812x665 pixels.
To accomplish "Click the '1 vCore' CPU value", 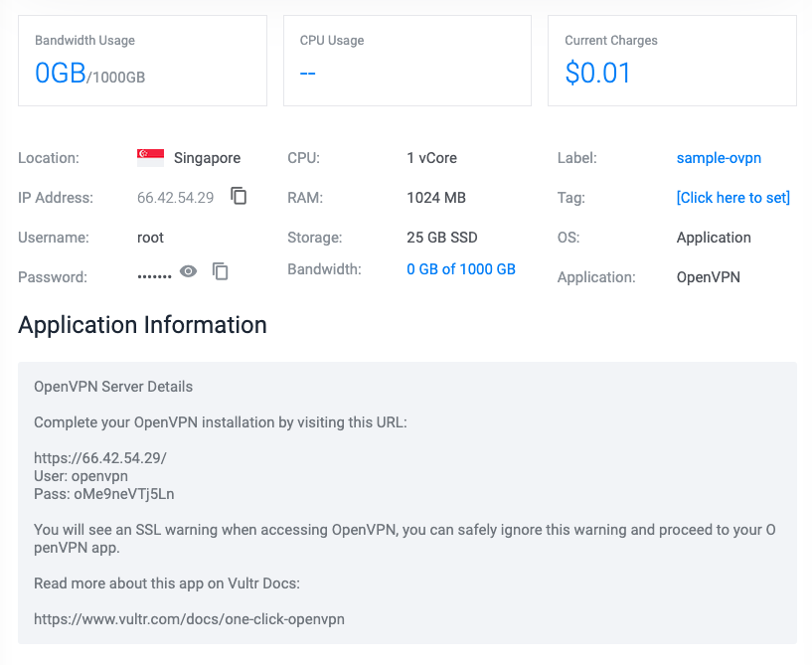I will pos(432,158).
